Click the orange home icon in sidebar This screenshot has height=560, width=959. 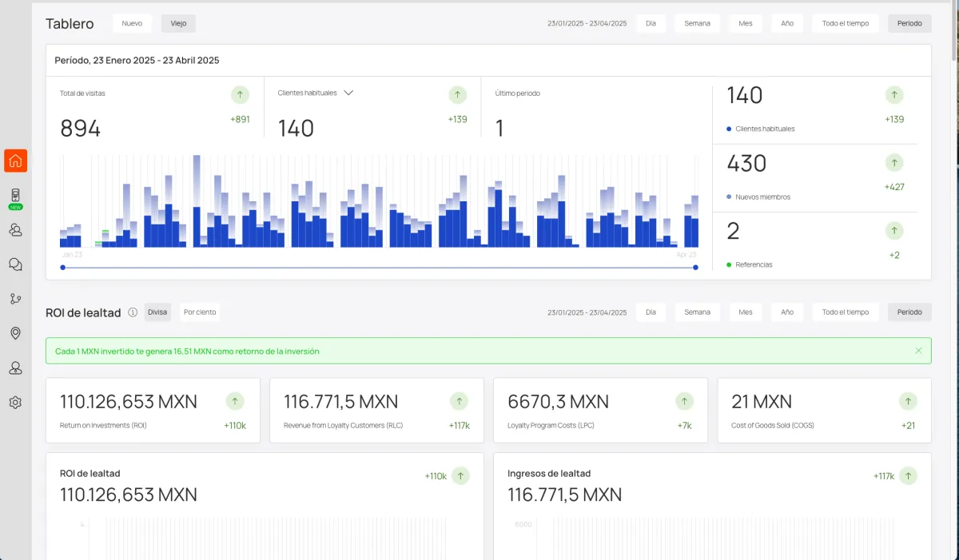[15, 161]
